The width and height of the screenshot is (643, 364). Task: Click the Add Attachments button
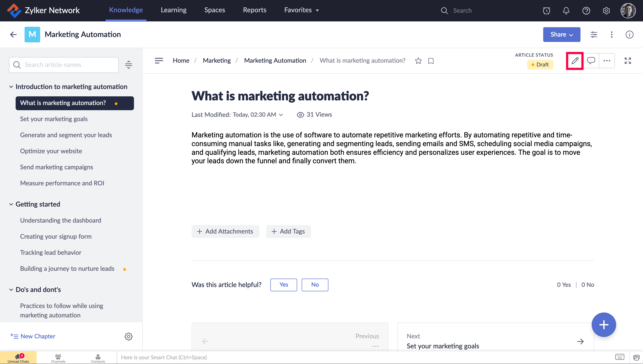[225, 231]
